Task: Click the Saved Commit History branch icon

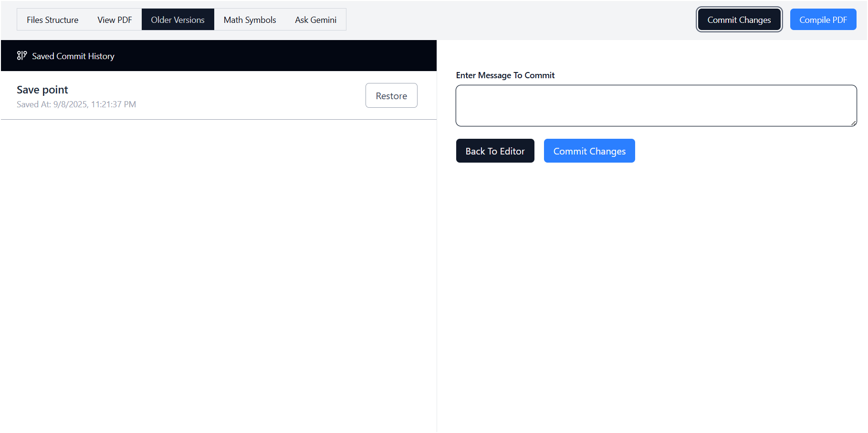Action: 21,56
